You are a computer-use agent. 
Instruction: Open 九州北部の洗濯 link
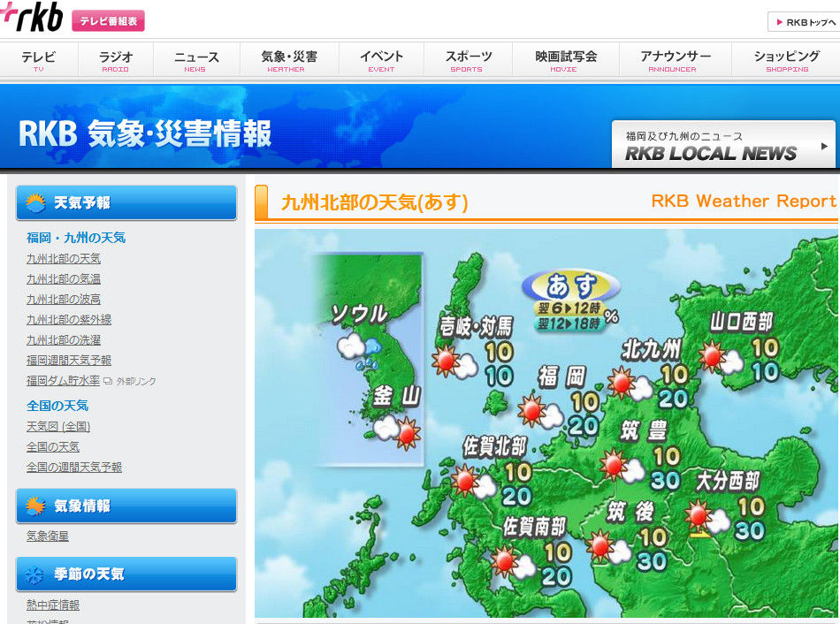64,340
